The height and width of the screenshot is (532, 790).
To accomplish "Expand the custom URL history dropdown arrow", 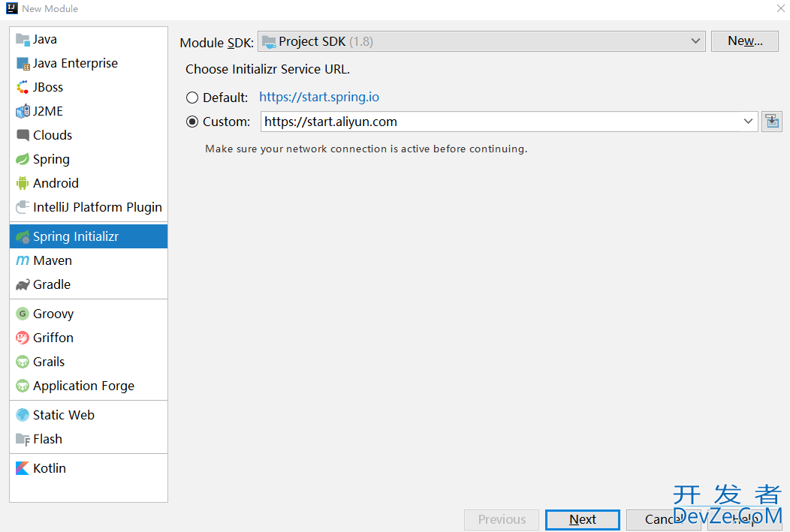I will (748, 122).
